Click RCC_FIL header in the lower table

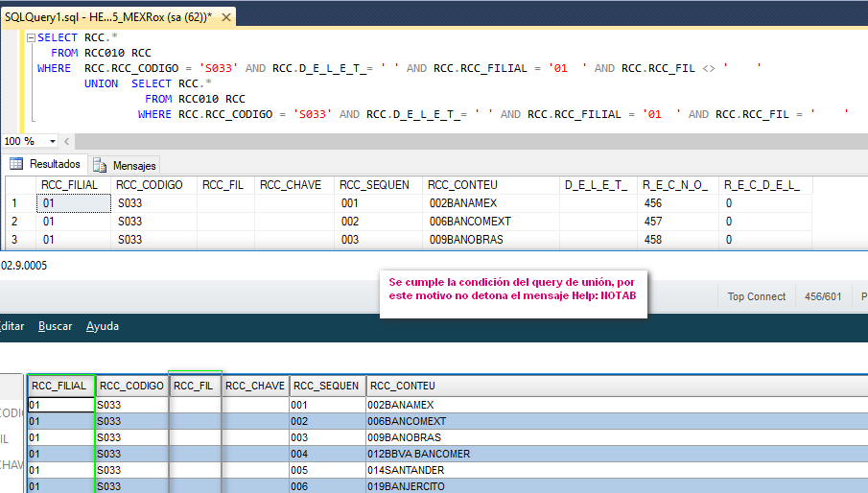[195, 386]
